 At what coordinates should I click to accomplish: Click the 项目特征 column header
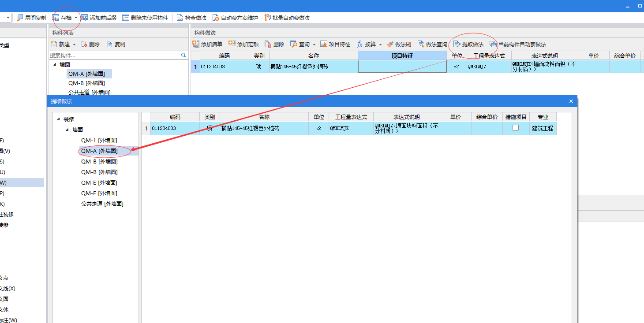pos(402,56)
